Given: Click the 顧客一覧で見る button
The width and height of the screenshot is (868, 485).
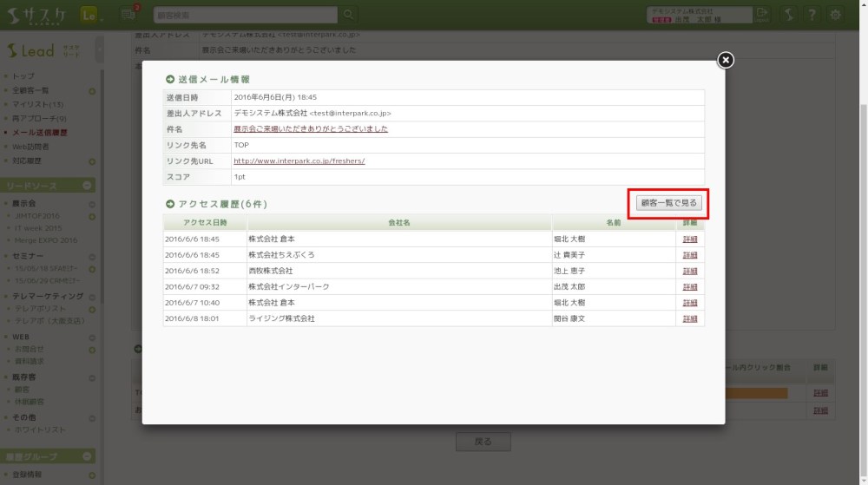Looking at the screenshot, I should coord(668,203).
